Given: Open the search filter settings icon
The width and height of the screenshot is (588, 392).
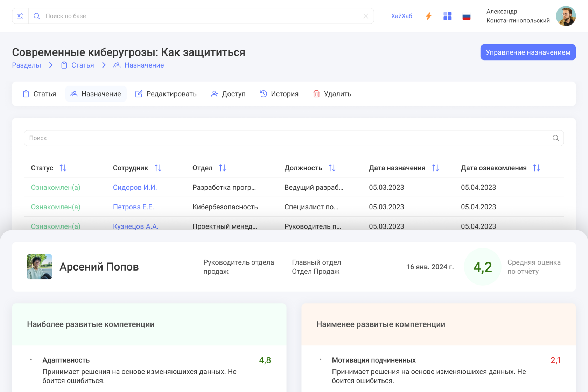Looking at the screenshot, I should [x=20, y=16].
